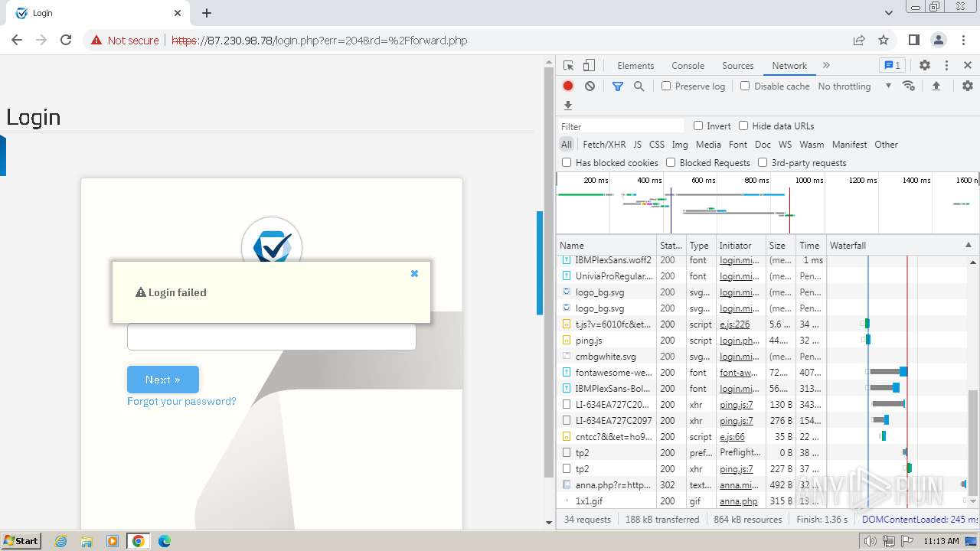
Task: Switch to the Sources tab
Action: 738,66
